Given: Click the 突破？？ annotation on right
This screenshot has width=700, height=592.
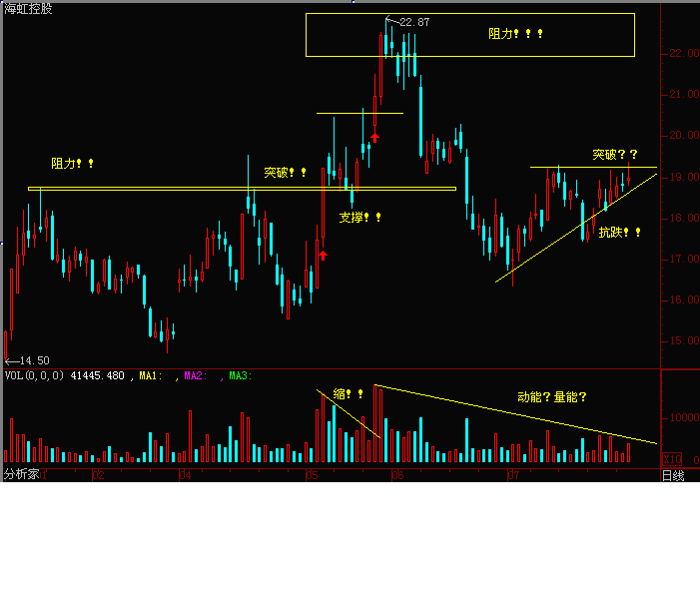Looking at the screenshot, I should 615,155.
